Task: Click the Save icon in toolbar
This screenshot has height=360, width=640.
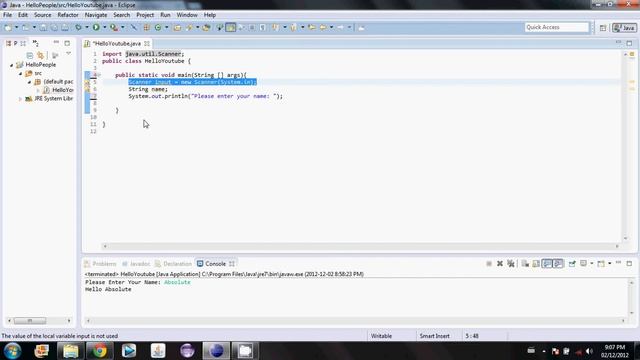Action: (x=43, y=27)
